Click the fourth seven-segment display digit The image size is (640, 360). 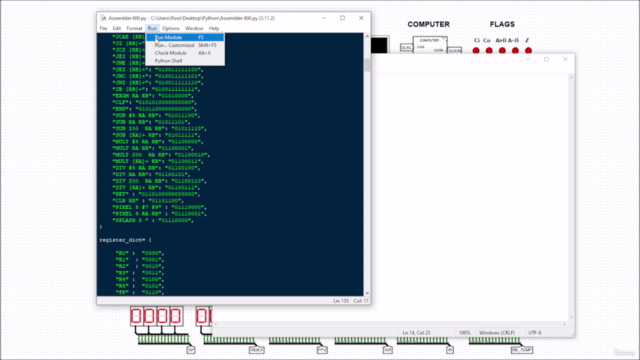click(x=176, y=316)
